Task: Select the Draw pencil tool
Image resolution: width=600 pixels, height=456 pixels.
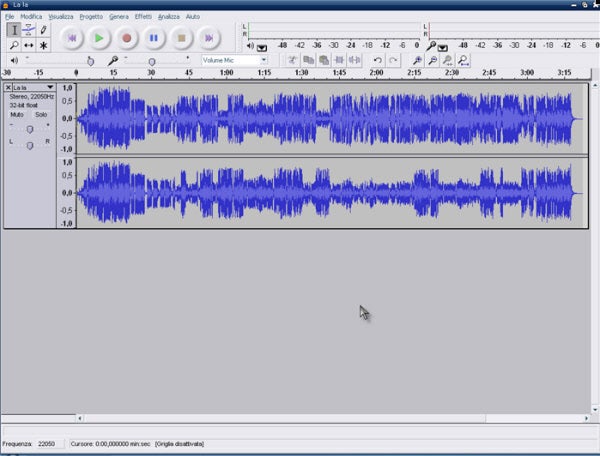Action: click(43, 30)
